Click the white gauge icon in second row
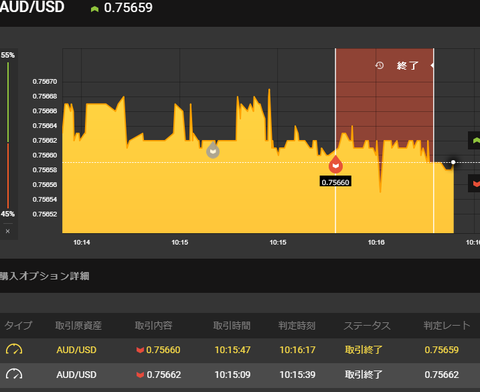480x392 pixels. pos(14,374)
